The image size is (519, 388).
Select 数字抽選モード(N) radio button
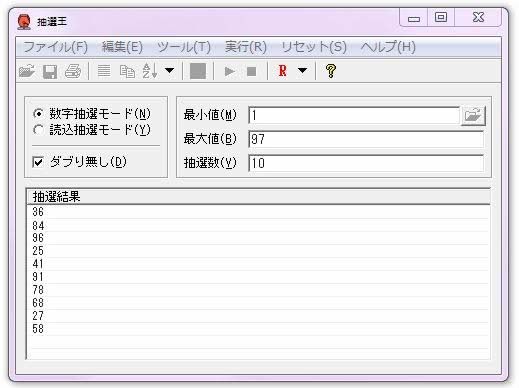pyautogui.click(x=39, y=114)
